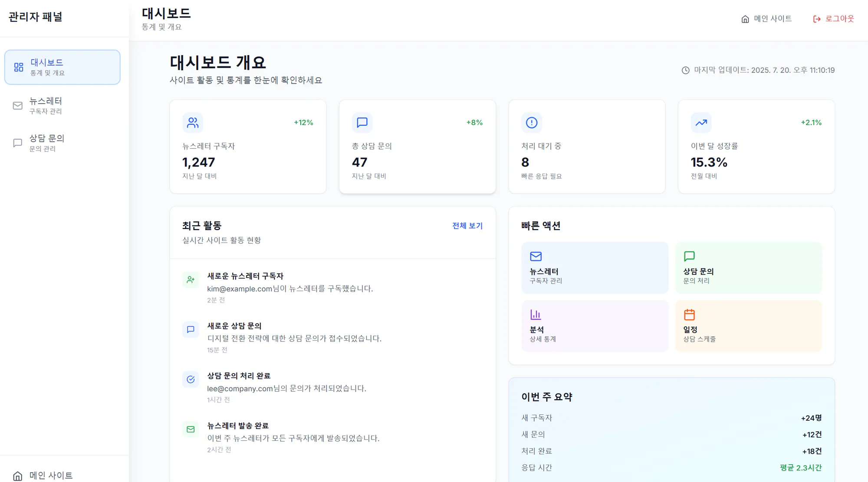This screenshot has width=868, height=482.
Task: Select the 뉴스레터 구독자 subscribers icon
Action: (193, 123)
